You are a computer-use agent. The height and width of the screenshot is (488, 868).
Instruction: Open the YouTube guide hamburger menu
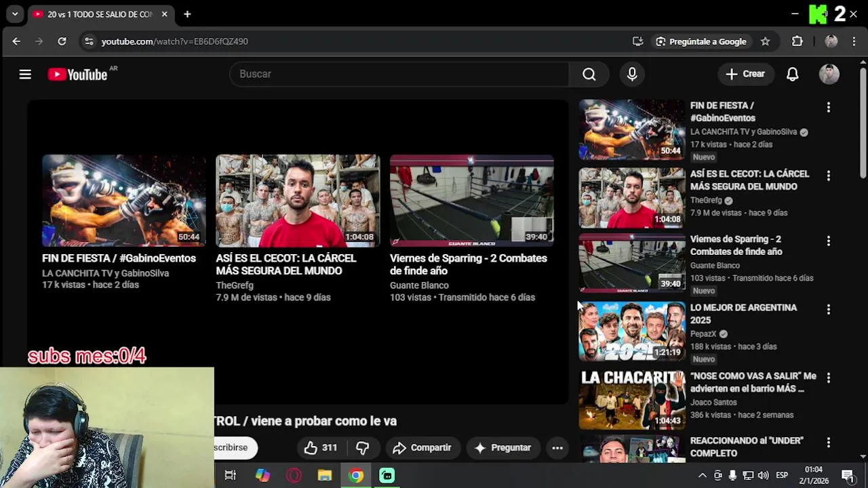tap(25, 75)
